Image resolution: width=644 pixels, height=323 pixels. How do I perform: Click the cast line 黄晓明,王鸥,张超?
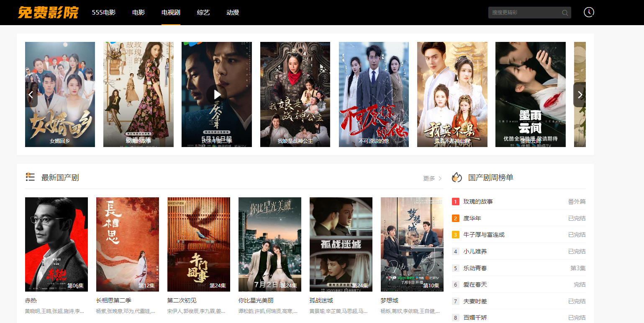[x=55, y=311]
